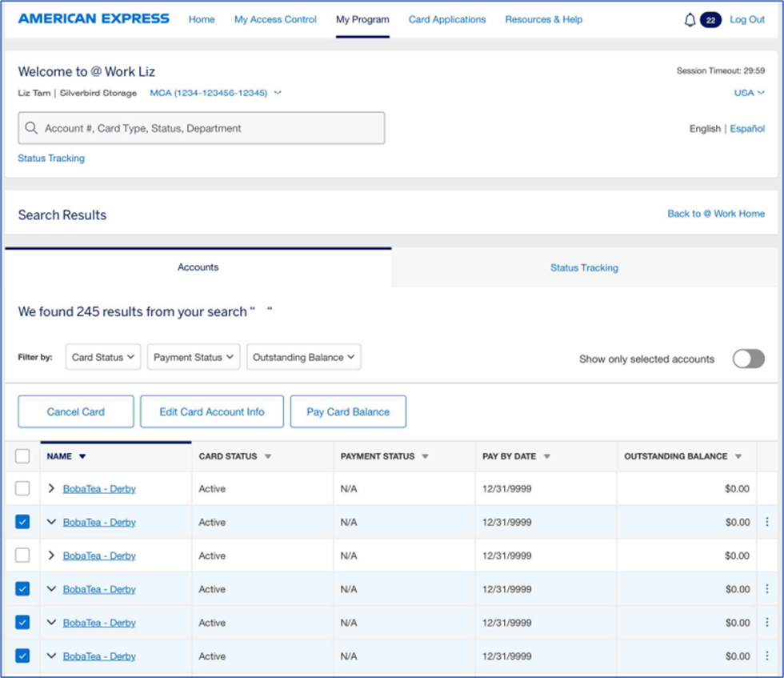This screenshot has height=678, width=784.
Task: Open the notifications bell icon
Action: coord(690,20)
